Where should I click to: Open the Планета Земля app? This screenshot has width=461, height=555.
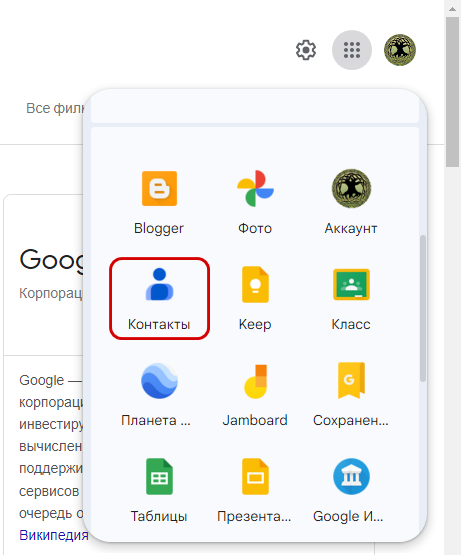coord(159,394)
